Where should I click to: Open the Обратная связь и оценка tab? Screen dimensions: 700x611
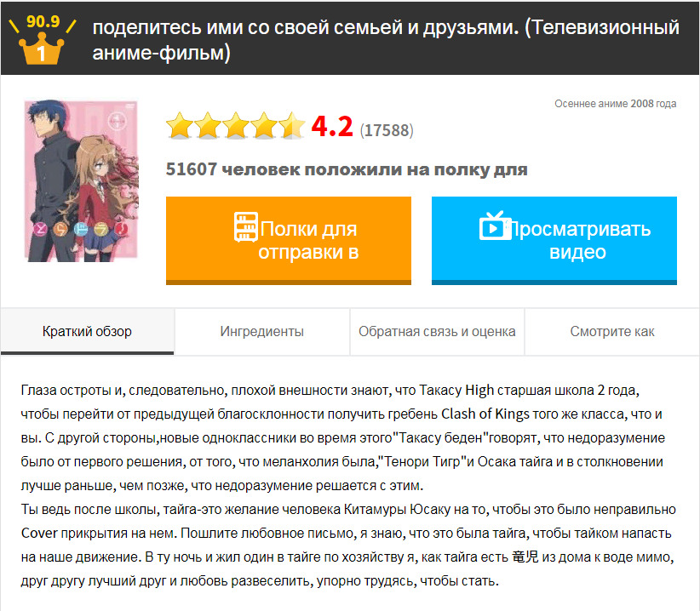437,331
